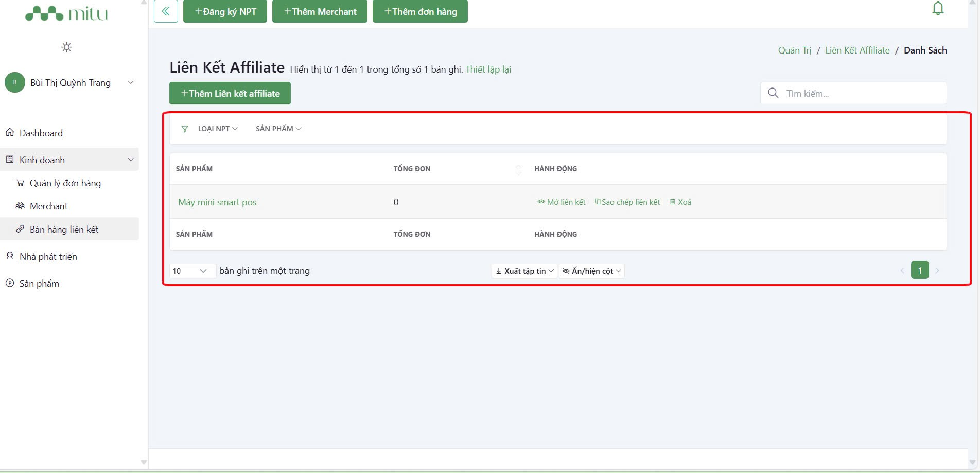The width and height of the screenshot is (980, 473).
Task: Click the filter funnel icon
Action: pos(184,129)
